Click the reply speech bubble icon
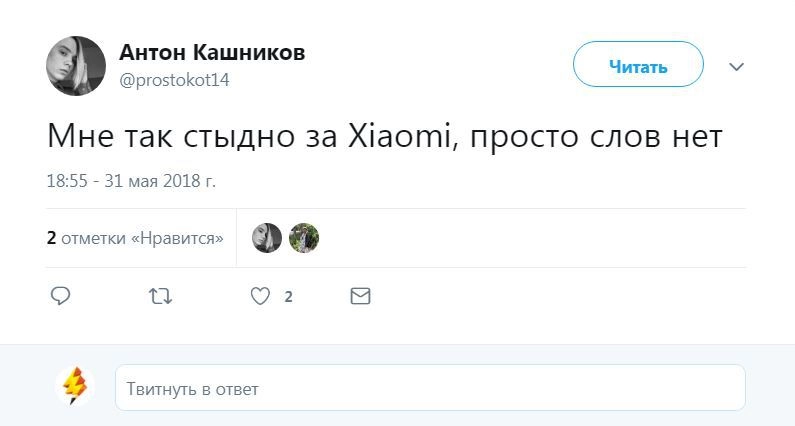This screenshot has height=426, width=795. pyautogui.click(x=60, y=296)
